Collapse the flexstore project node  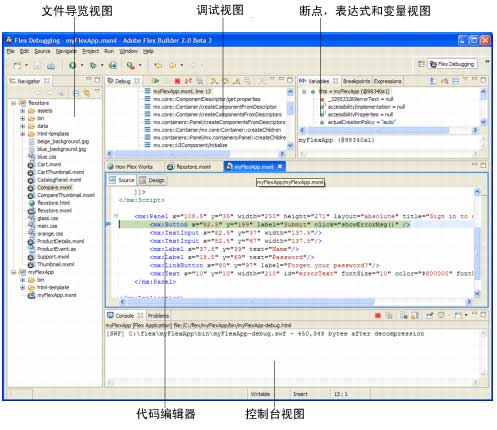[13, 103]
